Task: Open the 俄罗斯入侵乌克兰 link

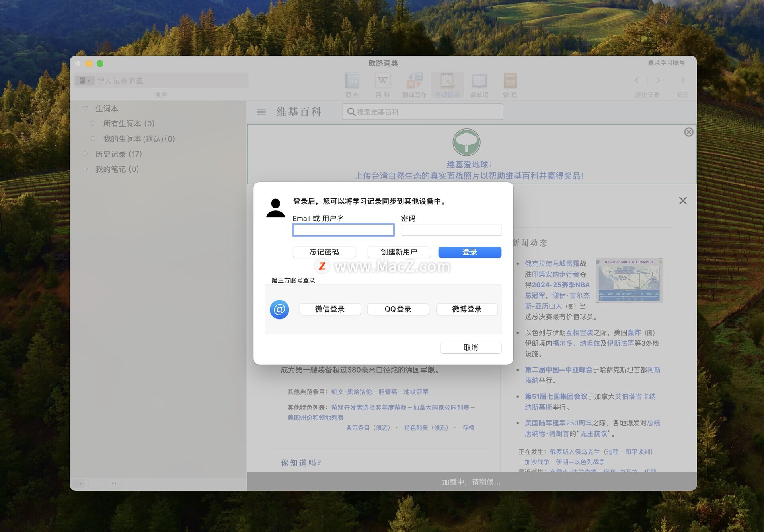Action: point(575,452)
